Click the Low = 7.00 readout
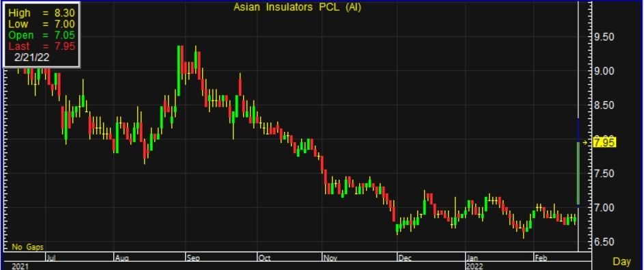The width and height of the screenshot is (644, 270). [x=42, y=24]
